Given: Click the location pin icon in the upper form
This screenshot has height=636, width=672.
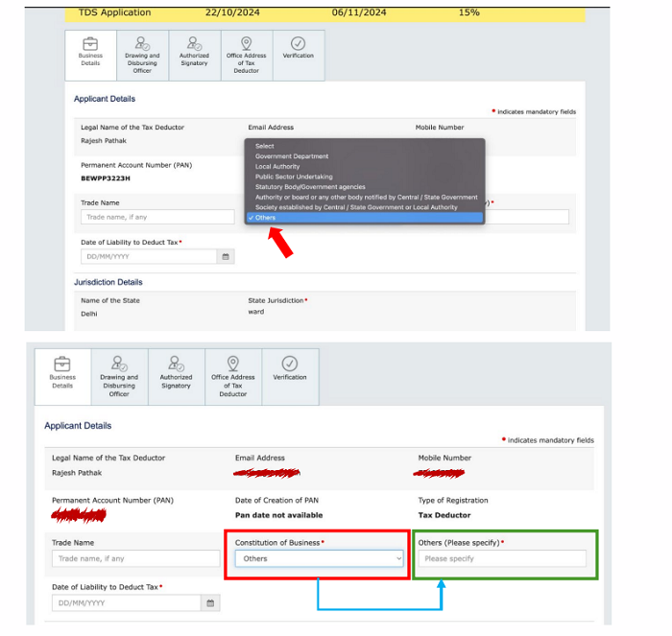Looking at the screenshot, I should [x=246, y=43].
